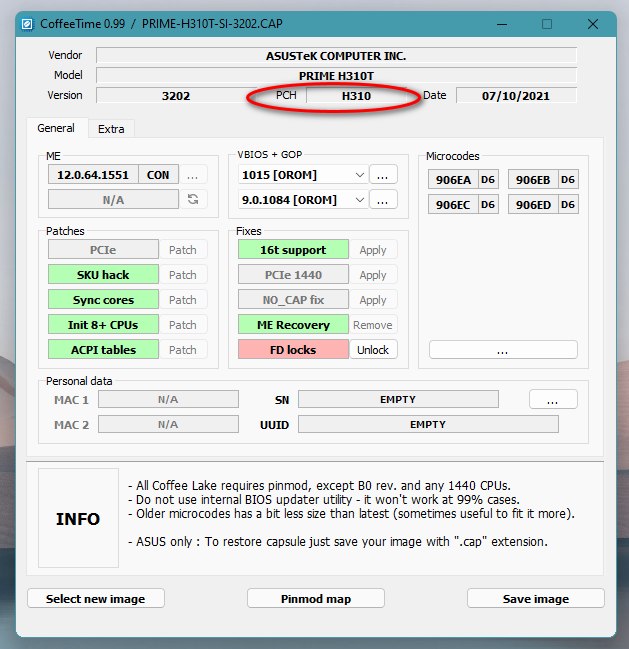Image resolution: width=629 pixels, height=649 pixels.
Task: Click the SKU hack status indicator
Action: point(103,275)
